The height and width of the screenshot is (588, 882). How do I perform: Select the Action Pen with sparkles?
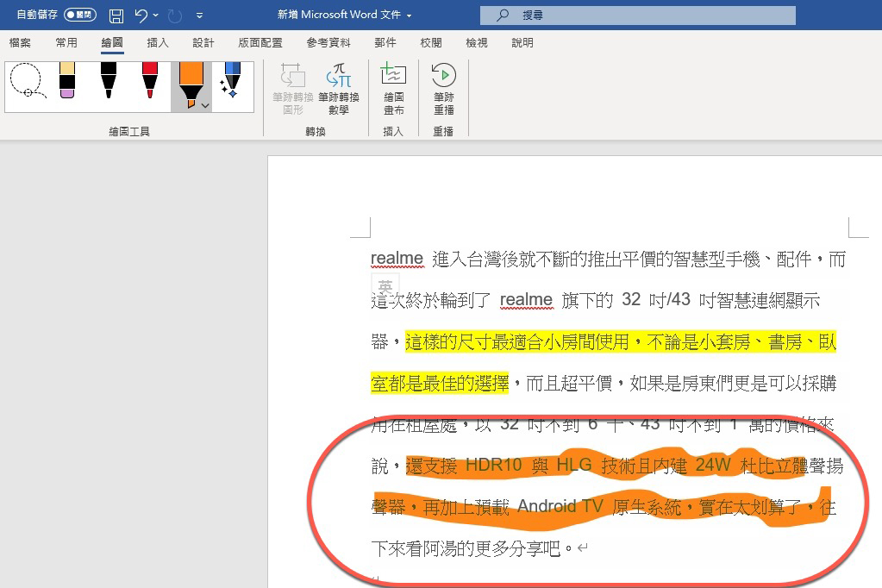click(233, 82)
